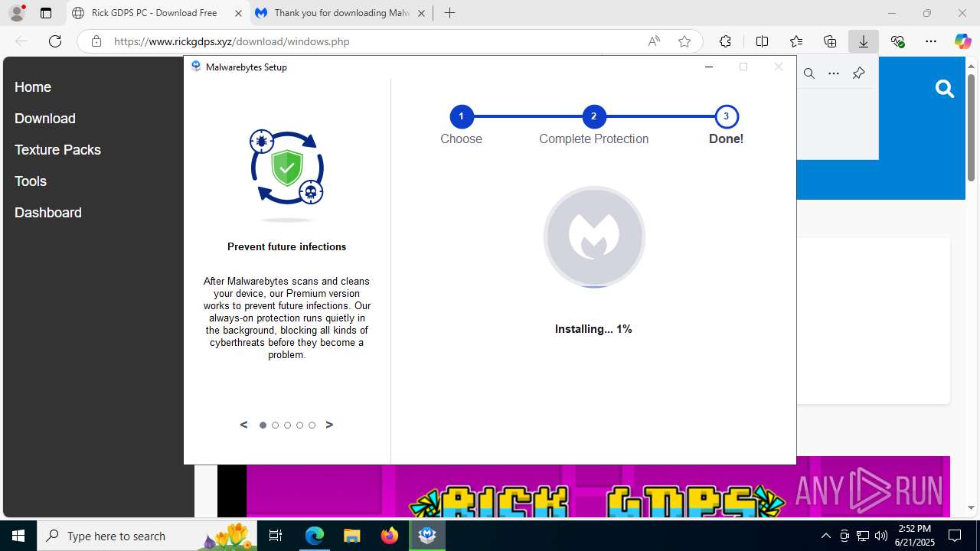Show hidden system tray icons
The width and height of the screenshot is (980, 551).
pos(825,536)
